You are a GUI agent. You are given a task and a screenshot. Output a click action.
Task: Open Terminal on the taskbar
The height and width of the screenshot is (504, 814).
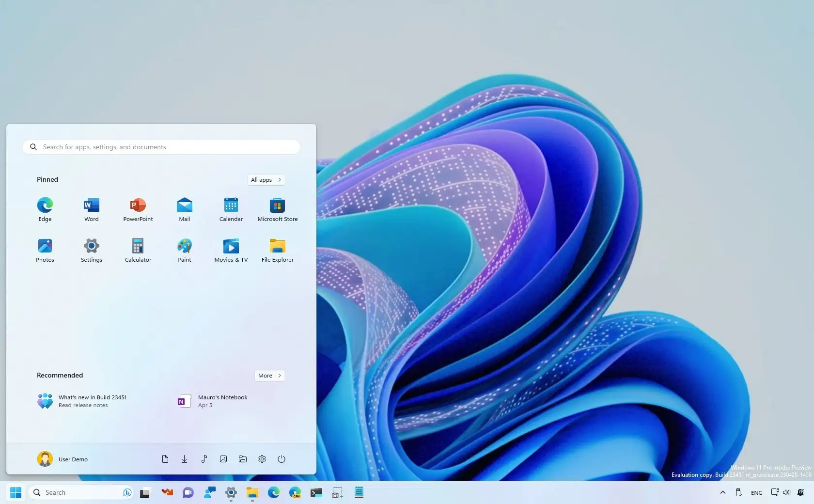click(316, 492)
